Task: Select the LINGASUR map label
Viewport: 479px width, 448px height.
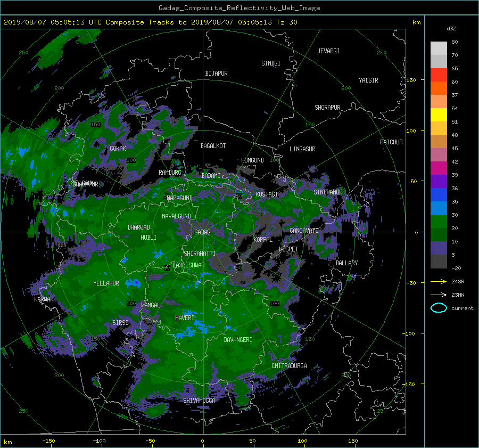Action: click(302, 149)
